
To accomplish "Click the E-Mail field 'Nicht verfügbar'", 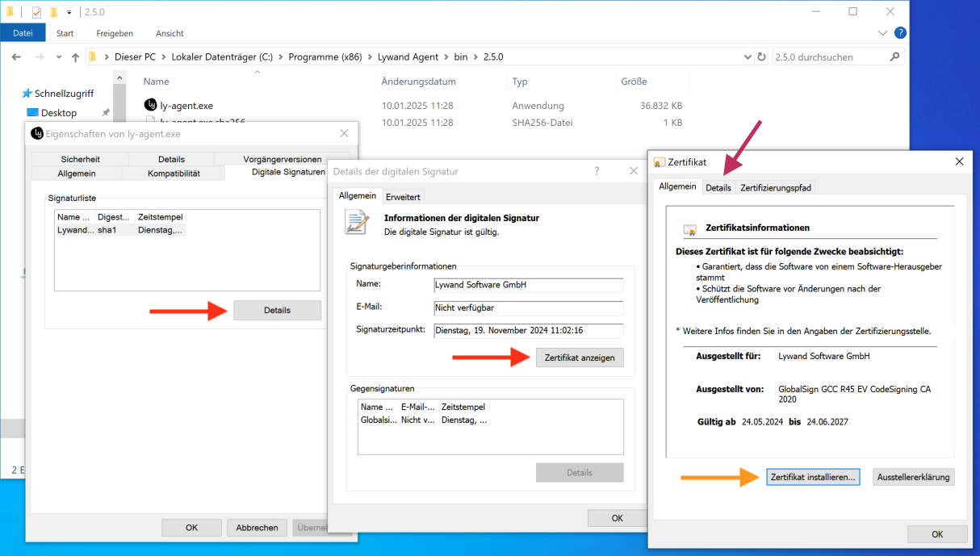I will click(x=529, y=307).
